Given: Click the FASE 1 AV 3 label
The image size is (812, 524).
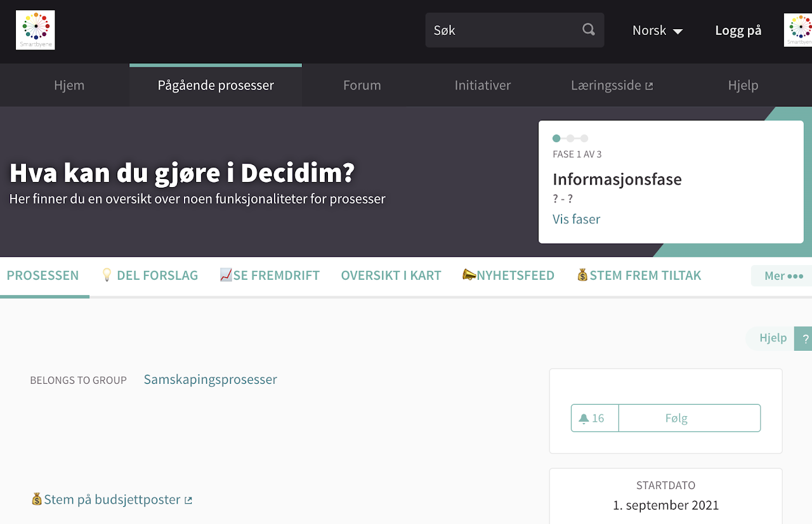Looking at the screenshot, I should [x=577, y=154].
